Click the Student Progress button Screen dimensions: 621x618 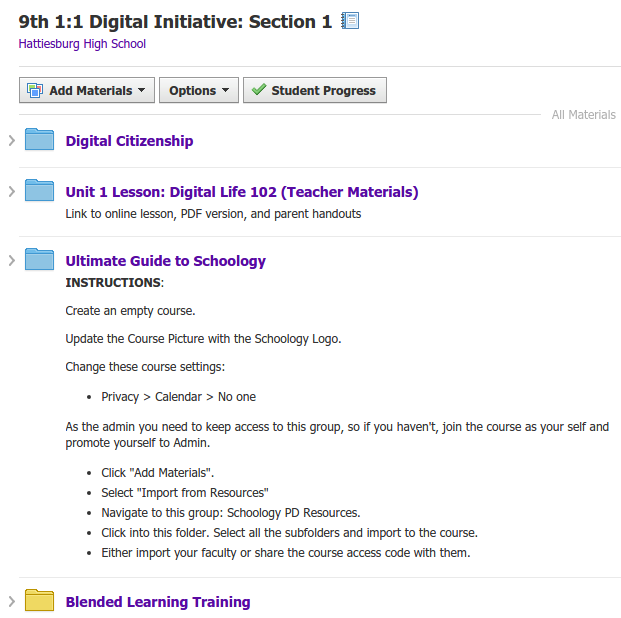point(315,90)
